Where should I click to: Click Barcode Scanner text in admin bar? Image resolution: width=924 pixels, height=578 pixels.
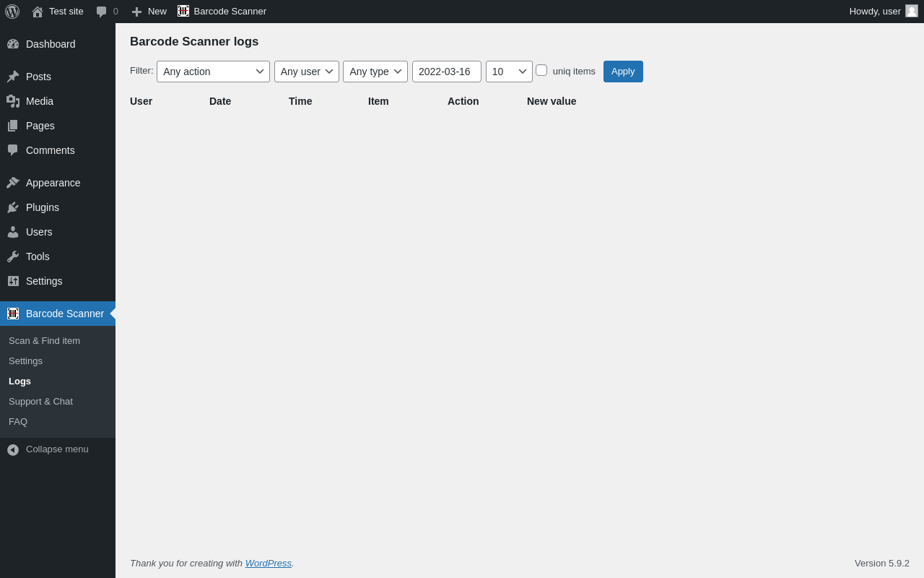(x=230, y=11)
